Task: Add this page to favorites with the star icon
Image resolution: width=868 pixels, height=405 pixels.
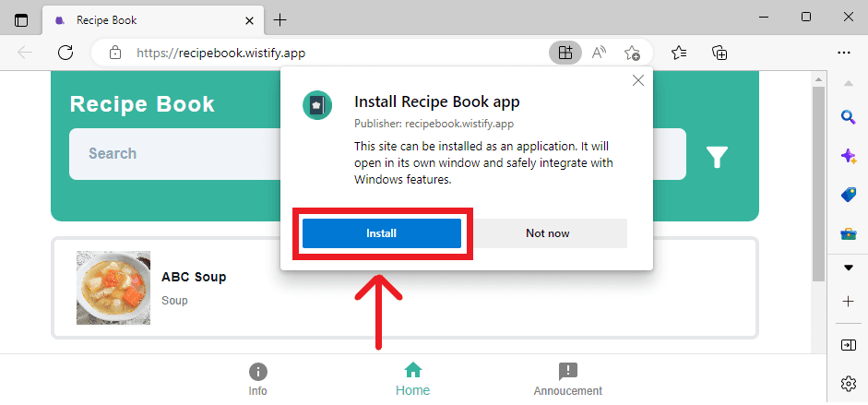Action: (632, 54)
